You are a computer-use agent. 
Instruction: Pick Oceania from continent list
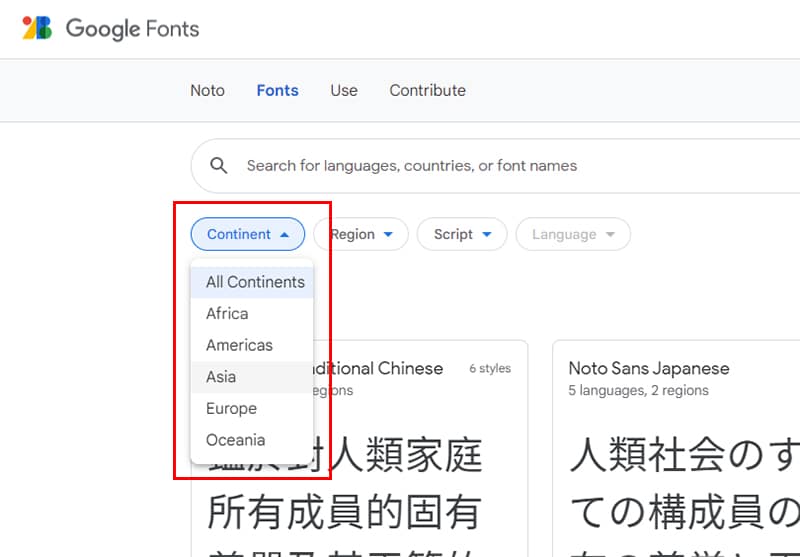point(252,440)
